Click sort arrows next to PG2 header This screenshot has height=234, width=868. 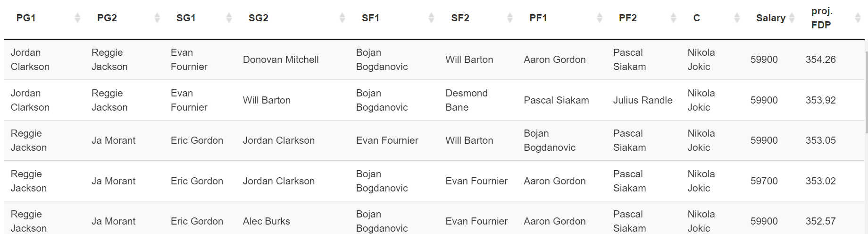pyautogui.click(x=157, y=18)
